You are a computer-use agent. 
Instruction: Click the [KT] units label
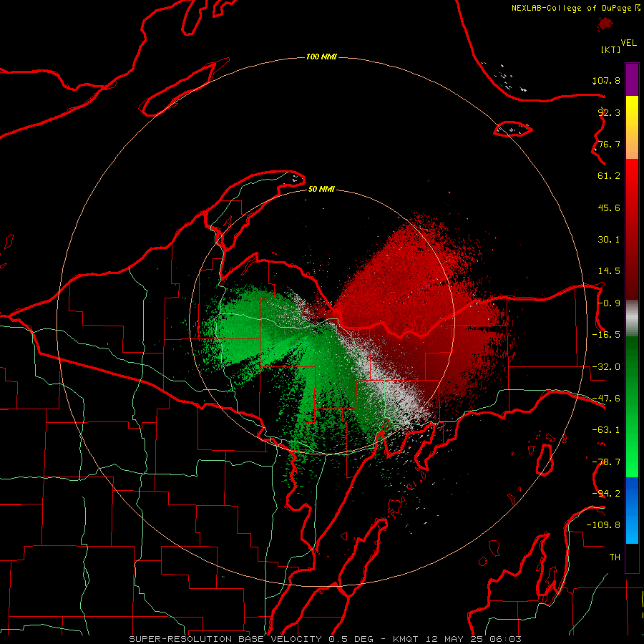(x=610, y=49)
